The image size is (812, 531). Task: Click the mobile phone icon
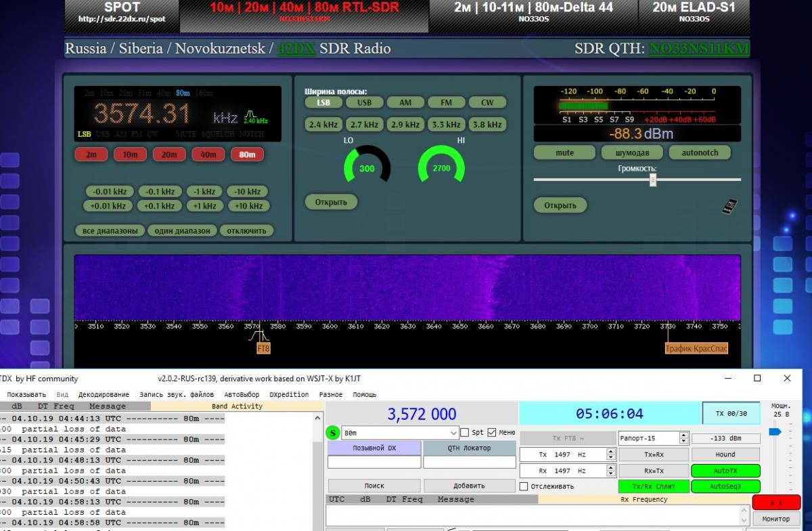click(729, 206)
